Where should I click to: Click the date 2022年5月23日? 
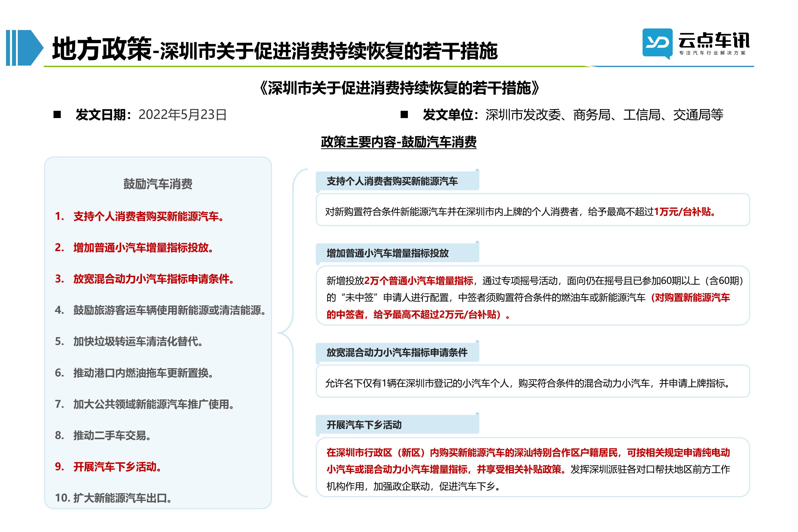[183, 115]
